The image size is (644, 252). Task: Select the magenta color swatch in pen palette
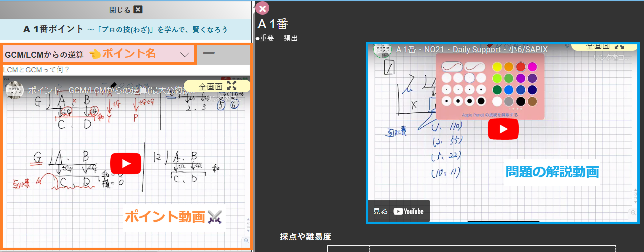point(532,67)
